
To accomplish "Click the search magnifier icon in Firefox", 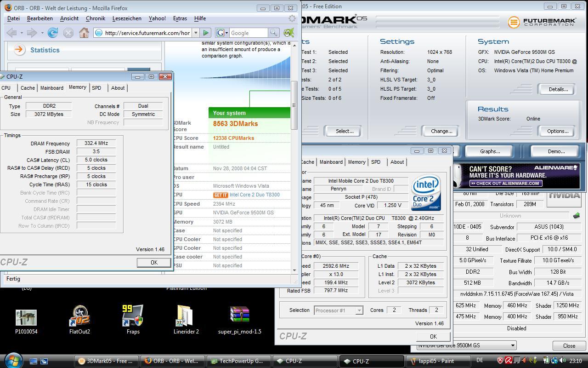I will point(274,33).
